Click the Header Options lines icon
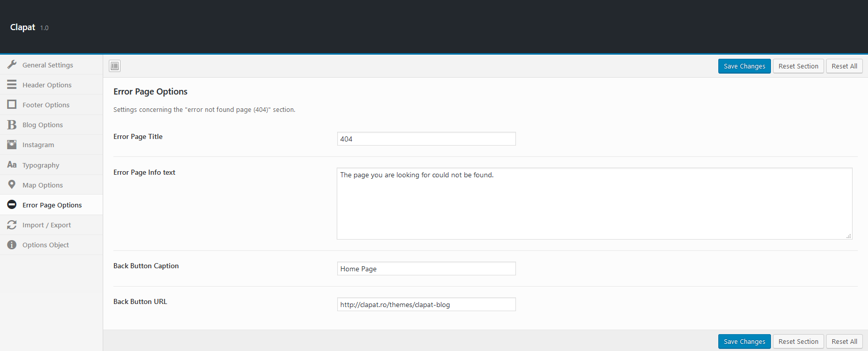 12,85
